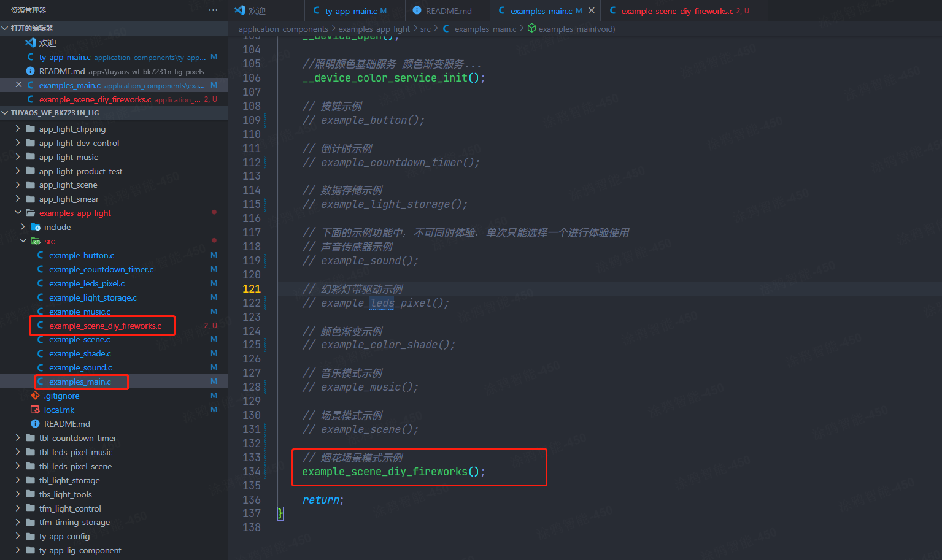
Task: Open example_scene_diy_fireworks.c from open editors list
Action: click(95, 99)
